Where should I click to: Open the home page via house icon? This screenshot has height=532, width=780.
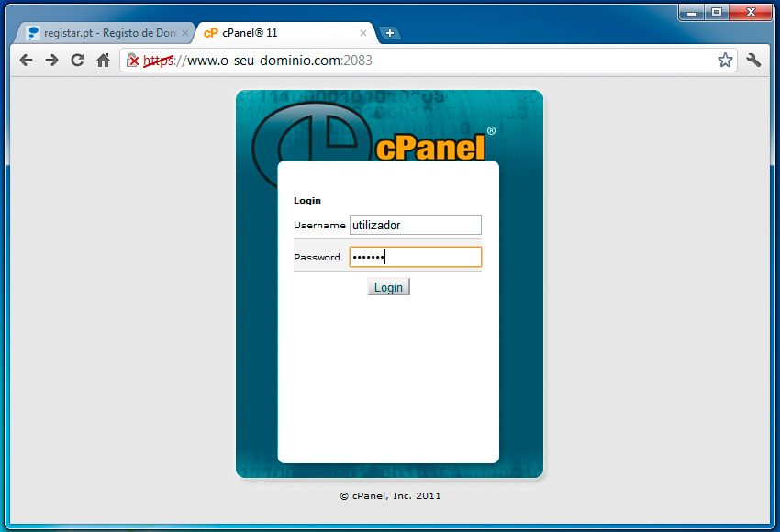tap(103, 61)
